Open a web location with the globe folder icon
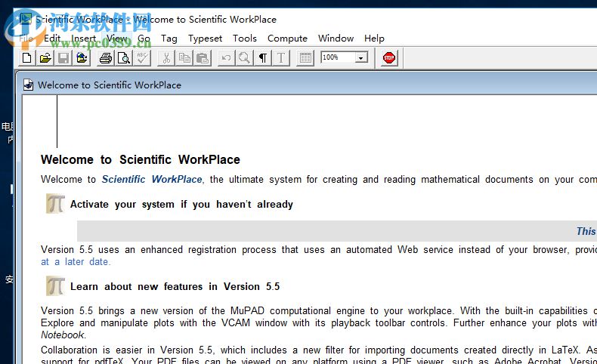This screenshot has height=364, width=597. (82, 58)
